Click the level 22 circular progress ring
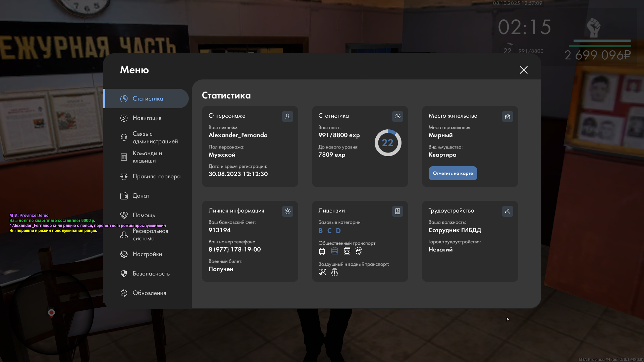644x362 pixels. click(388, 143)
